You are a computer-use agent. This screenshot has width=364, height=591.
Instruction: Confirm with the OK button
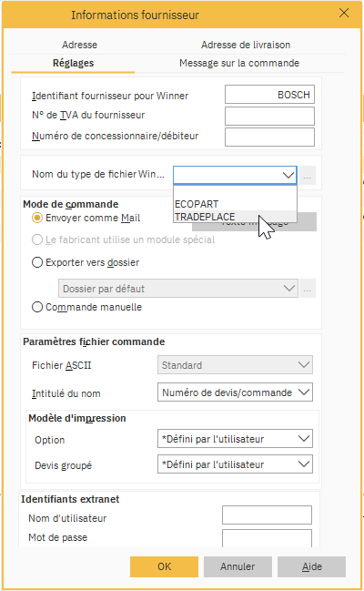point(165,566)
